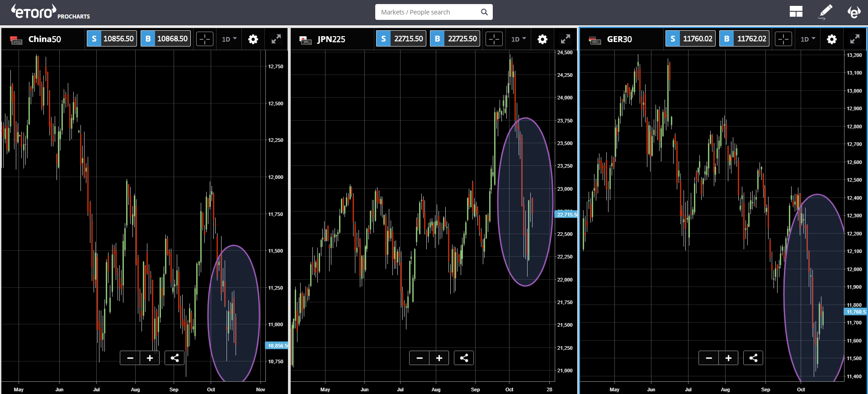Select the pencil drawing tool
This screenshot has width=868, height=394.
coord(826,12)
